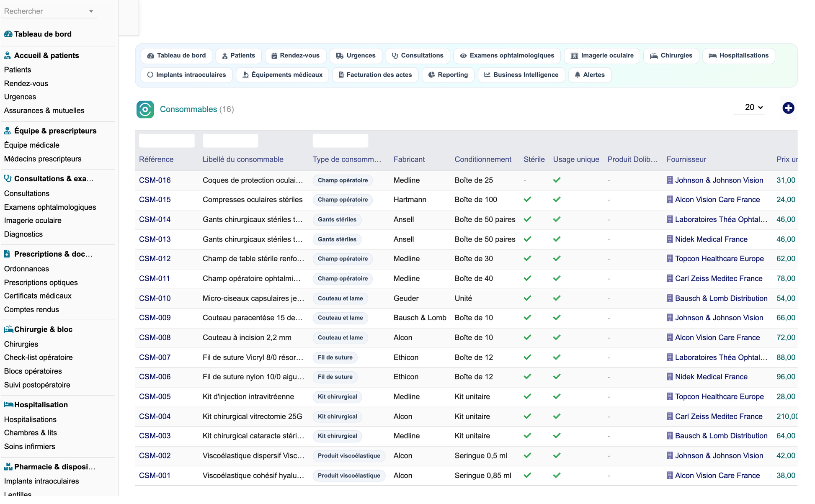Click the Consommables heading link
The image size is (815, 504).
click(188, 109)
